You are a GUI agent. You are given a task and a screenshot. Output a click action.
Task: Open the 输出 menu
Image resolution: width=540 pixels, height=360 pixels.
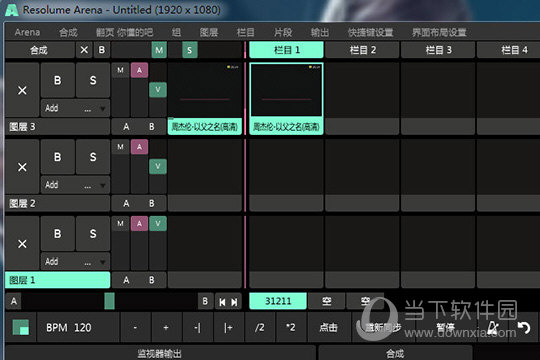[320, 32]
